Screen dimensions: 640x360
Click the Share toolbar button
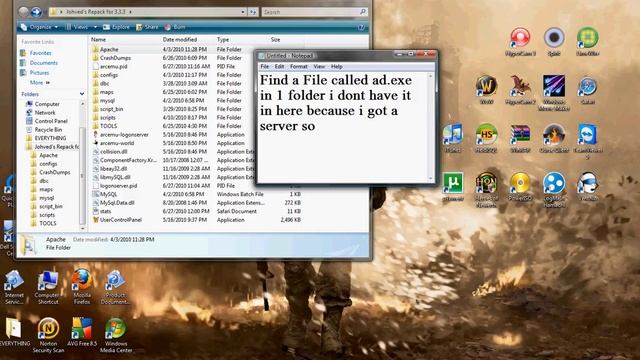tap(147, 27)
